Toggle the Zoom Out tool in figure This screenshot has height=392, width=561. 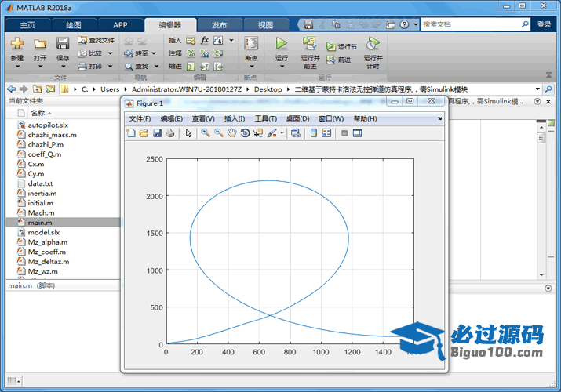[219, 133]
